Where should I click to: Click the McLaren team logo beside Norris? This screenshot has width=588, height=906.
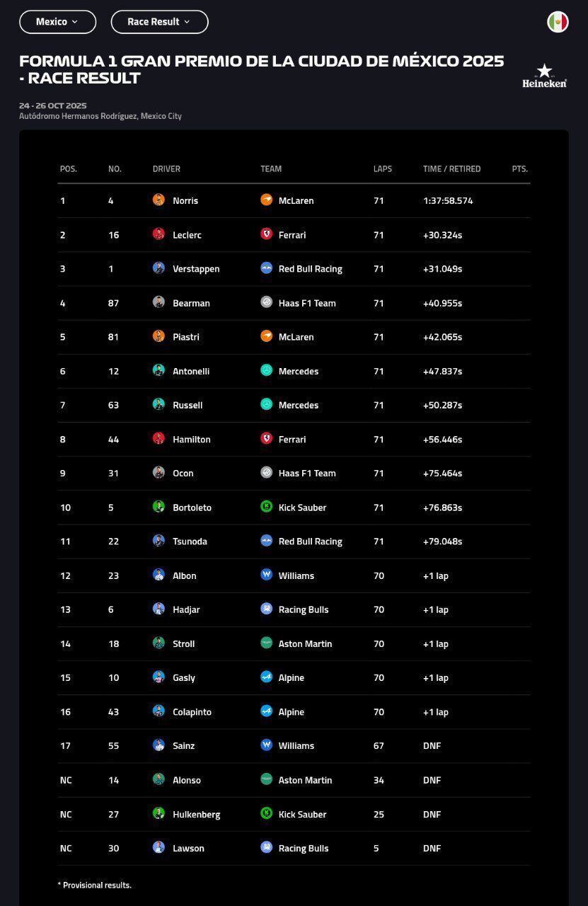click(x=266, y=200)
